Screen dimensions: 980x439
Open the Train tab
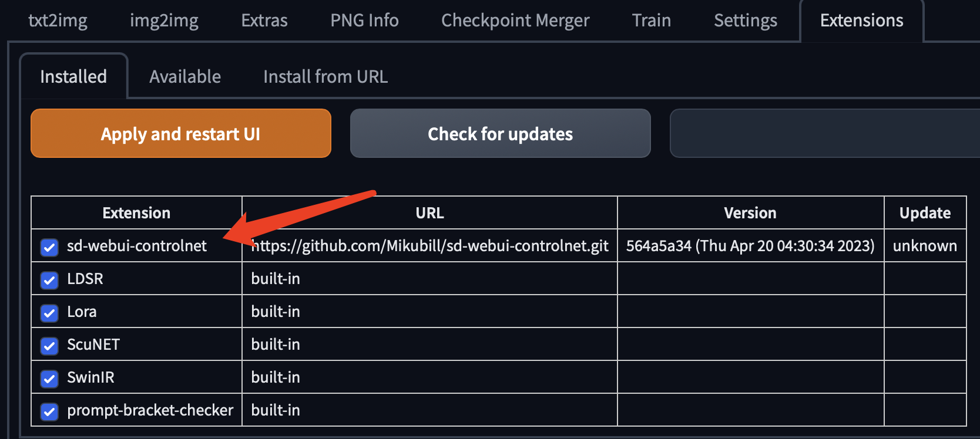652,21
